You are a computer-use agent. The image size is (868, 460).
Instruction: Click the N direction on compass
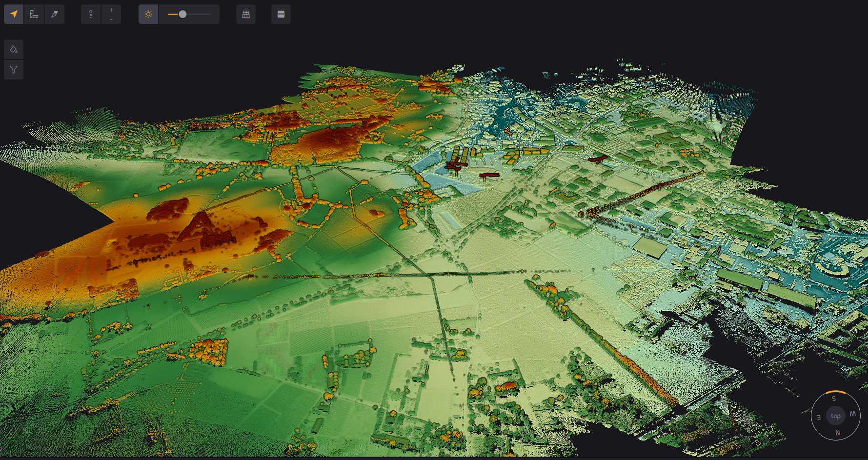(x=838, y=433)
